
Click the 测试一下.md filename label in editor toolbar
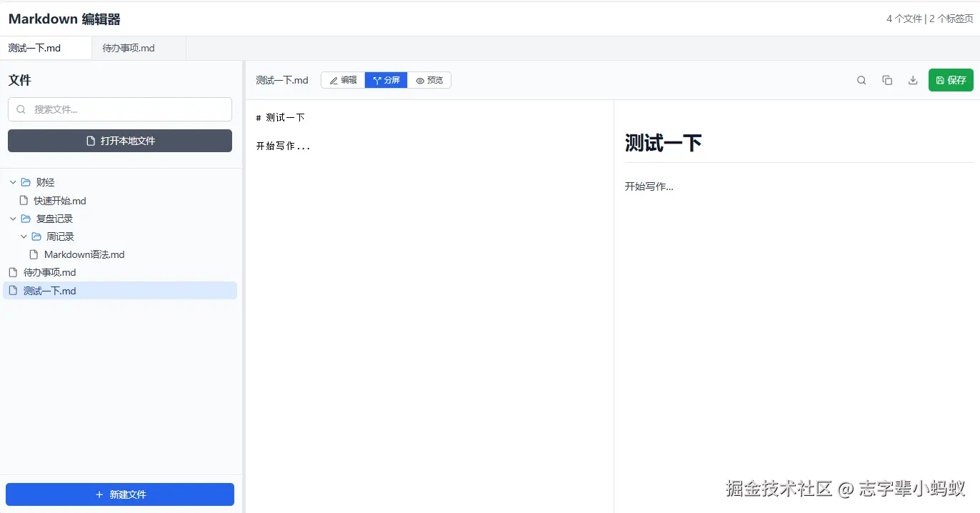282,80
